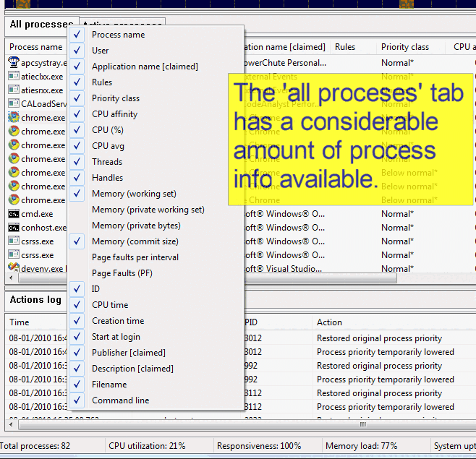Toggle the Memory (commit size) checkmark
476x459 pixels.
coord(77,241)
